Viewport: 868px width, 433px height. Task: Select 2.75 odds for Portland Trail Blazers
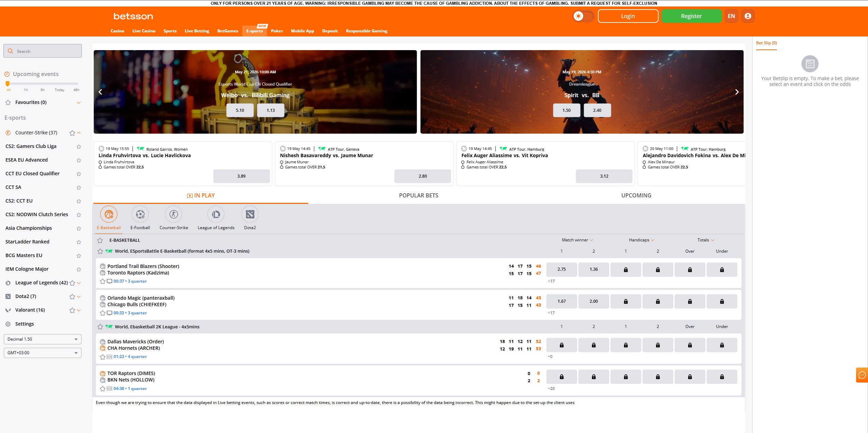(561, 269)
